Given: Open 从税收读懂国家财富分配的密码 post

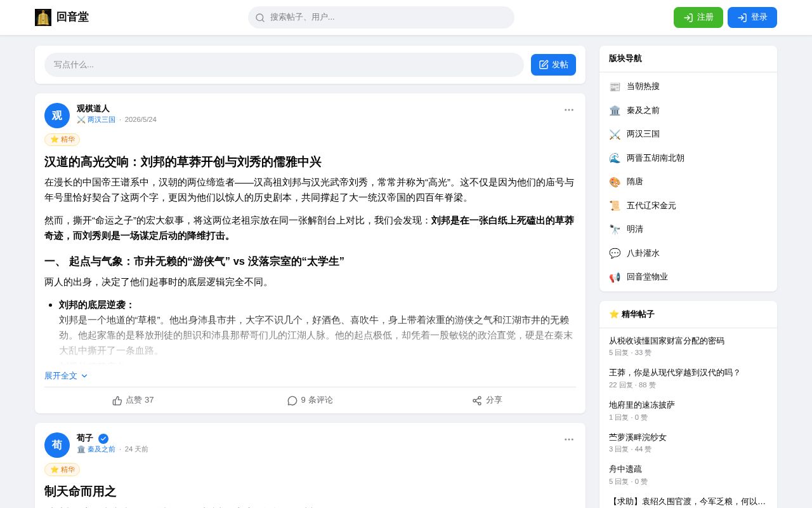Looking at the screenshot, I should 667,340.
